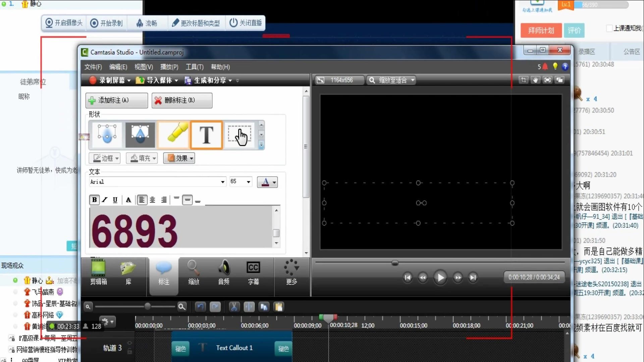This screenshot has height=362, width=644.
Task: Click the More tools icon
Action: [291, 273]
